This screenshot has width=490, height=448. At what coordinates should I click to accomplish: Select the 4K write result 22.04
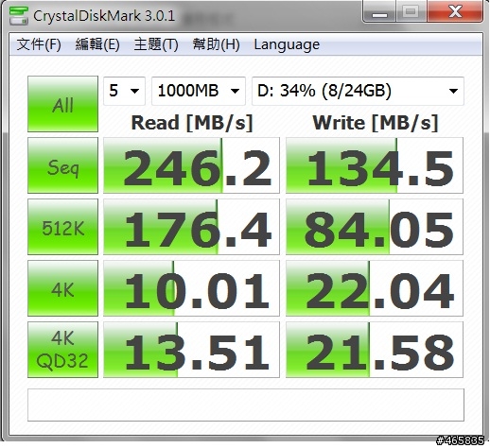tap(375, 288)
